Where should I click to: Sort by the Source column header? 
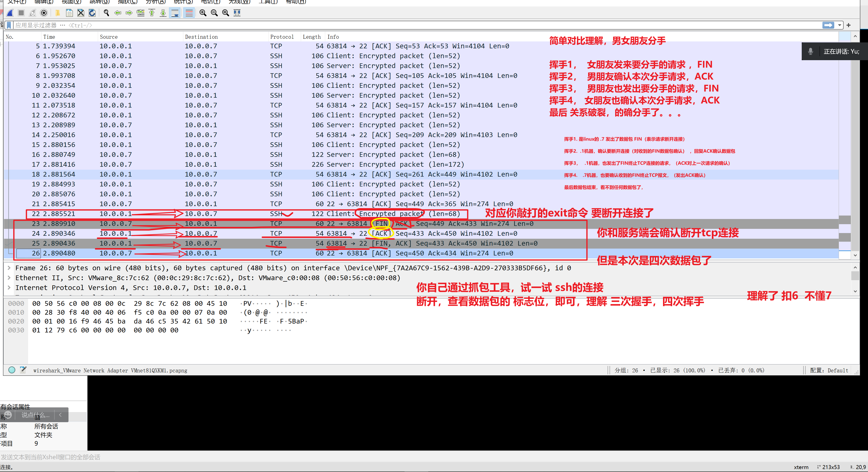(x=140, y=37)
